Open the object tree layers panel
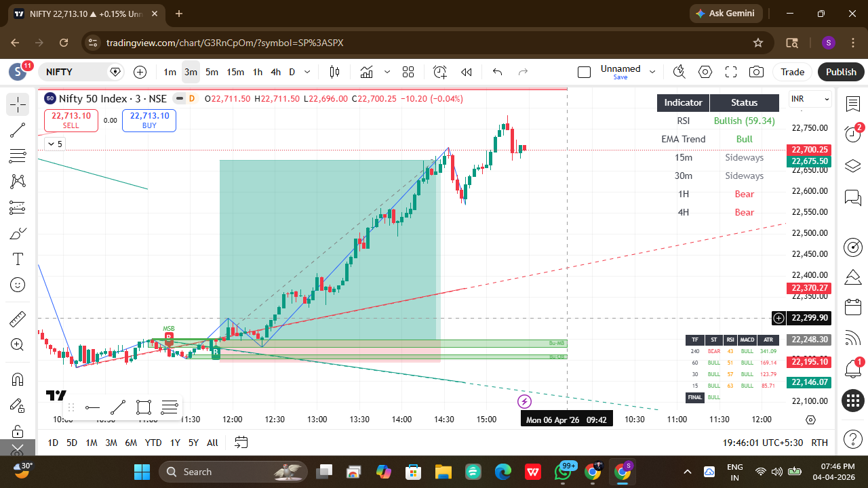Viewport: 868px width, 488px height. [853, 166]
